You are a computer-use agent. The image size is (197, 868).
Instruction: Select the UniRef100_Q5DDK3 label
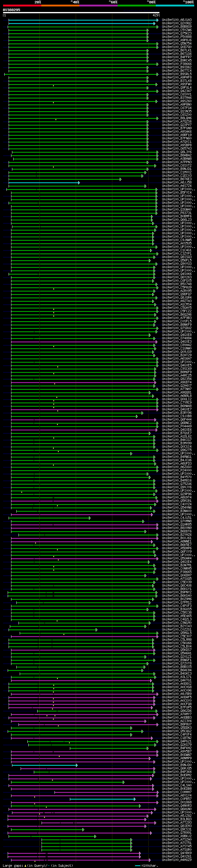pos(177,728)
